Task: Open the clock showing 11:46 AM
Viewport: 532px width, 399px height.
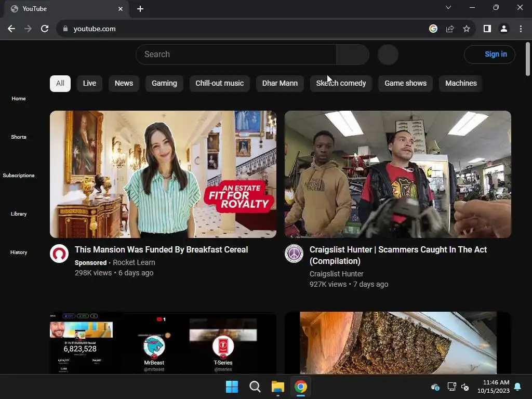Action: point(494,387)
